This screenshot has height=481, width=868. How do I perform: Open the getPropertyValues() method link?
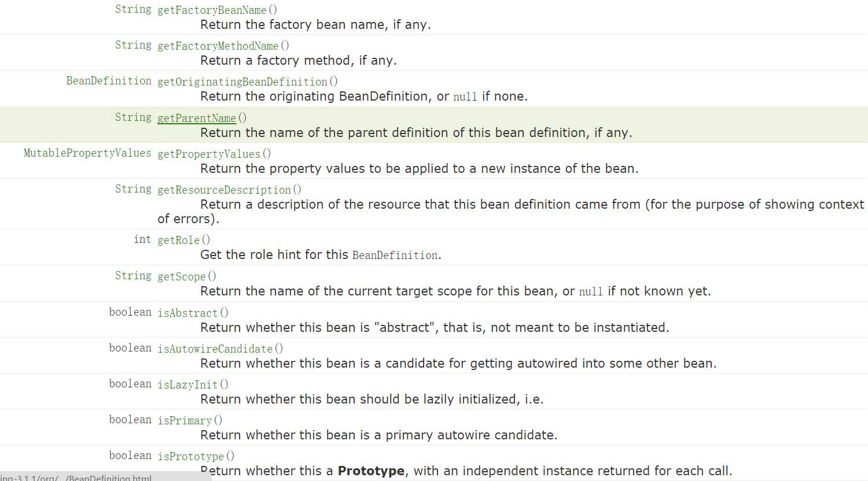pyautogui.click(x=209, y=154)
